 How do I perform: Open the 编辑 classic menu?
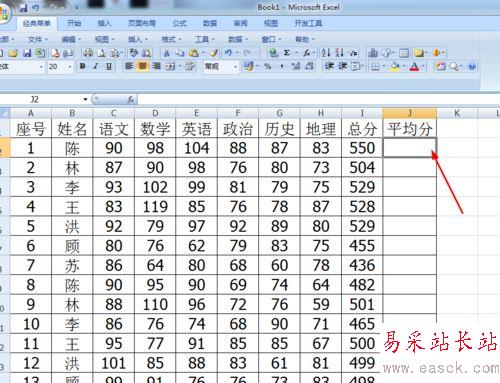(70, 40)
